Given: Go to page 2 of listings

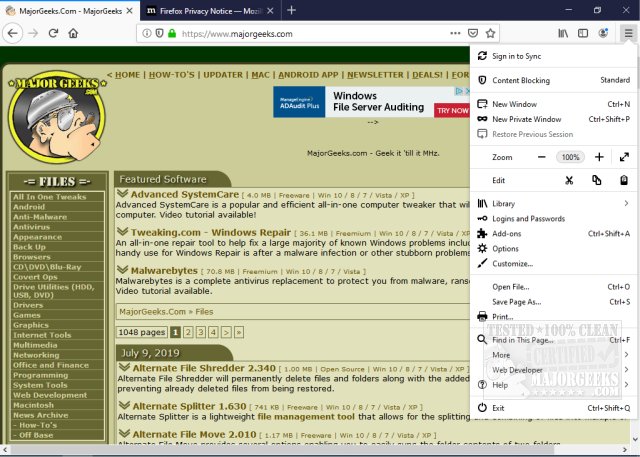Looking at the screenshot, I should (x=188, y=332).
